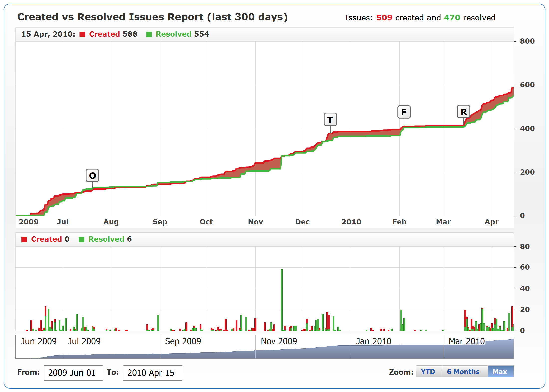Click red Created square in lower chart legend
Screen dimensions: 549x392
tap(24, 239)
